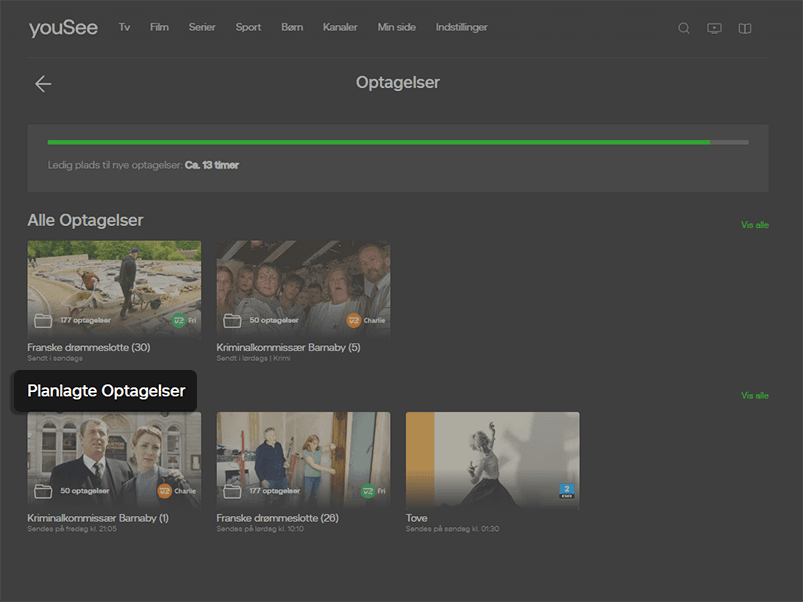Image resolution: width=803 pixels, height=602 pixels.
Task: Click Vis alle for Planlagte Optagelser
Action: 754,396
